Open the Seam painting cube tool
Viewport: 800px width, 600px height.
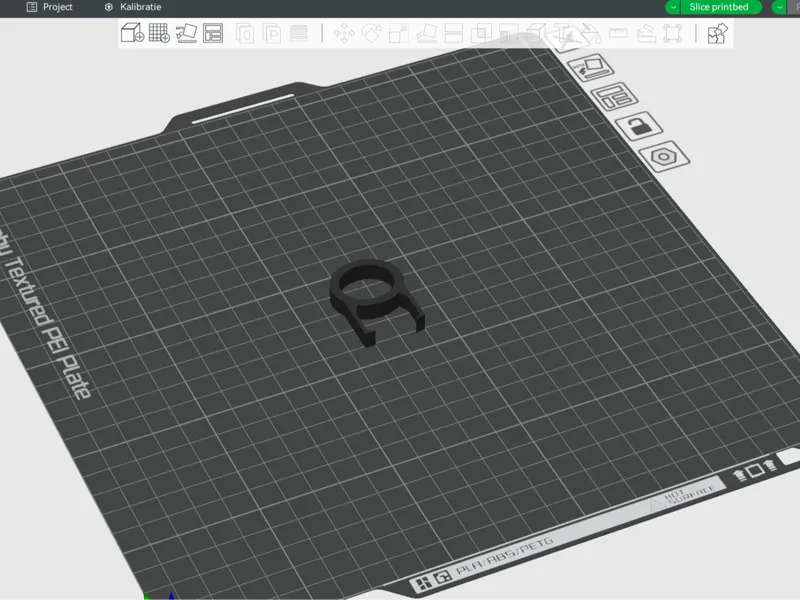[536, 34]
